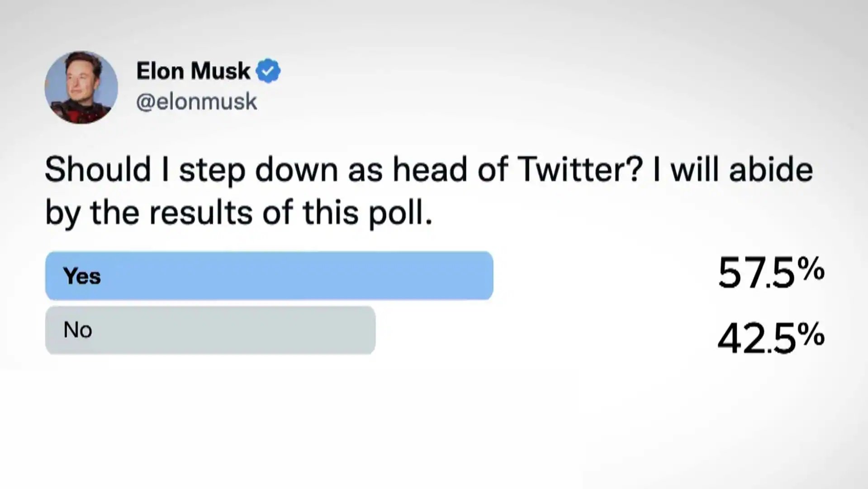Click the words "step down" in the tweet
The height and width of the screenshot is (489, 868).
259,171
